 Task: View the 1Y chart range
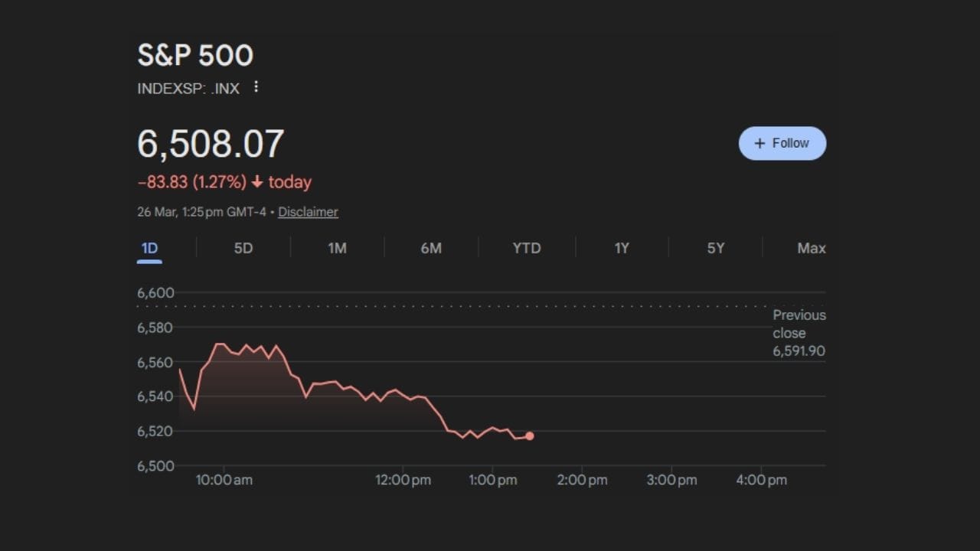click(622, 248)
